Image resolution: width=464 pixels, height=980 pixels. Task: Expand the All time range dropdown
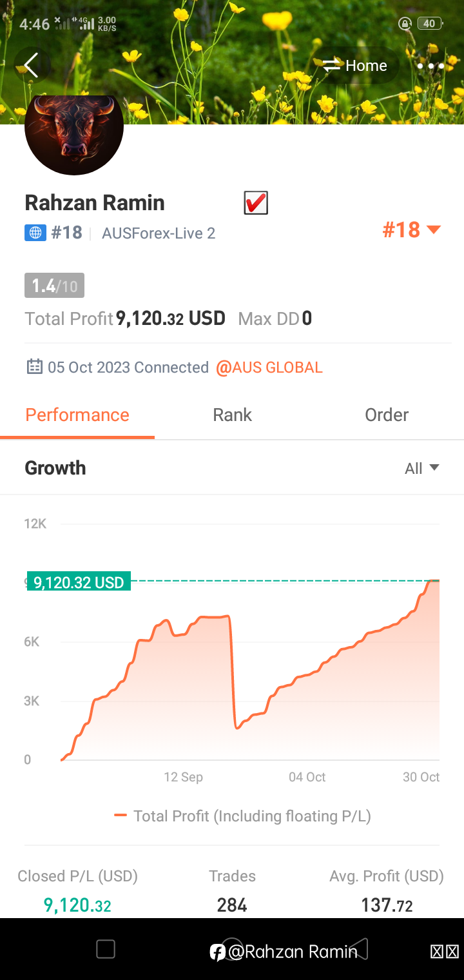click(422, 469)
